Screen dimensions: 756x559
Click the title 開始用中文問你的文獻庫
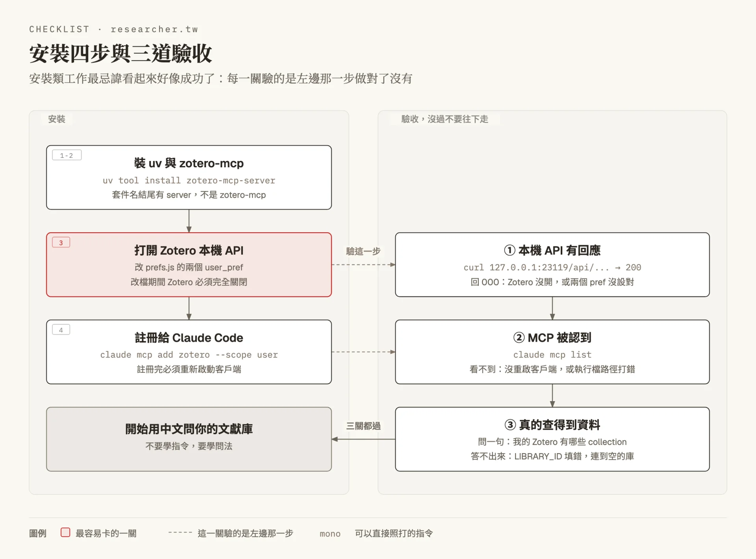189,429
